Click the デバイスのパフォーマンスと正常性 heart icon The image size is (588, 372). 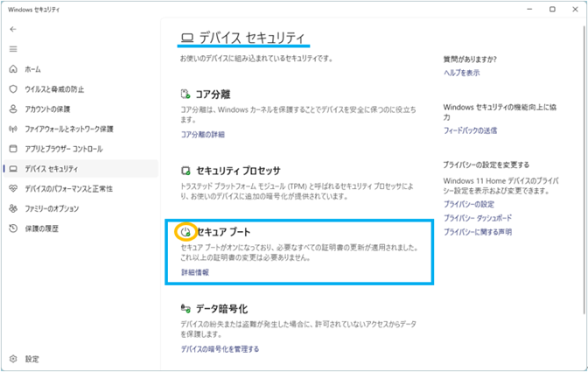click(x=13, y=188)
